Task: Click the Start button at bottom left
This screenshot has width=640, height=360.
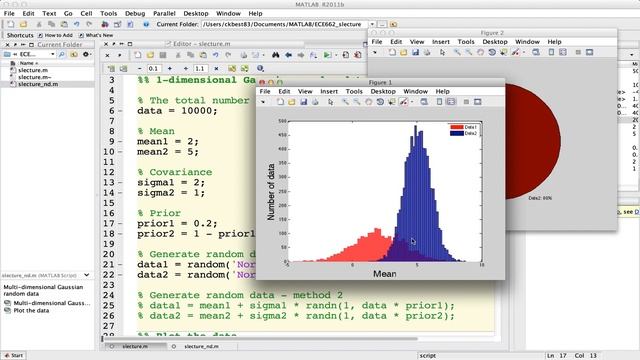Action: [13, 356]
